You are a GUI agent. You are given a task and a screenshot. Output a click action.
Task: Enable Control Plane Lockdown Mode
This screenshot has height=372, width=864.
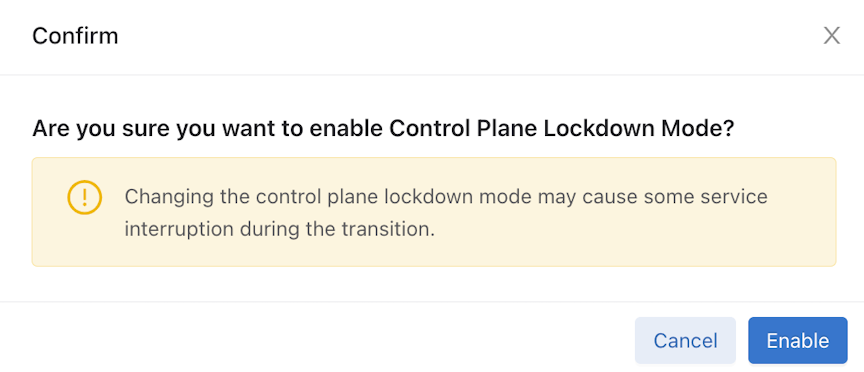tap(797, 341)
